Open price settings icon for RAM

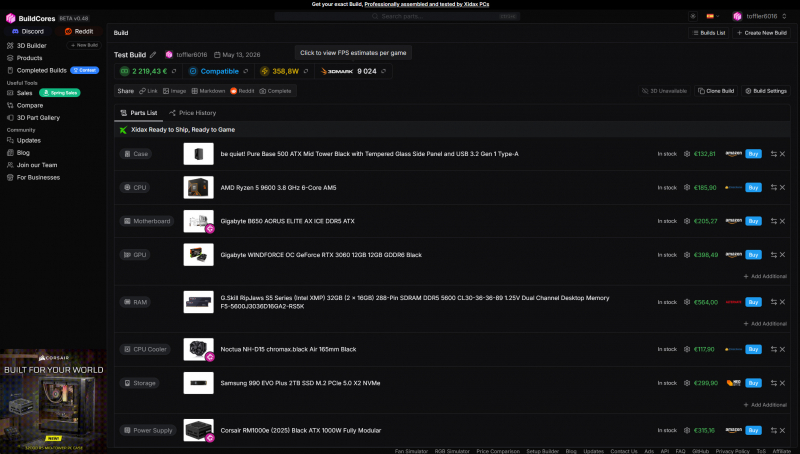pos(687,302)
